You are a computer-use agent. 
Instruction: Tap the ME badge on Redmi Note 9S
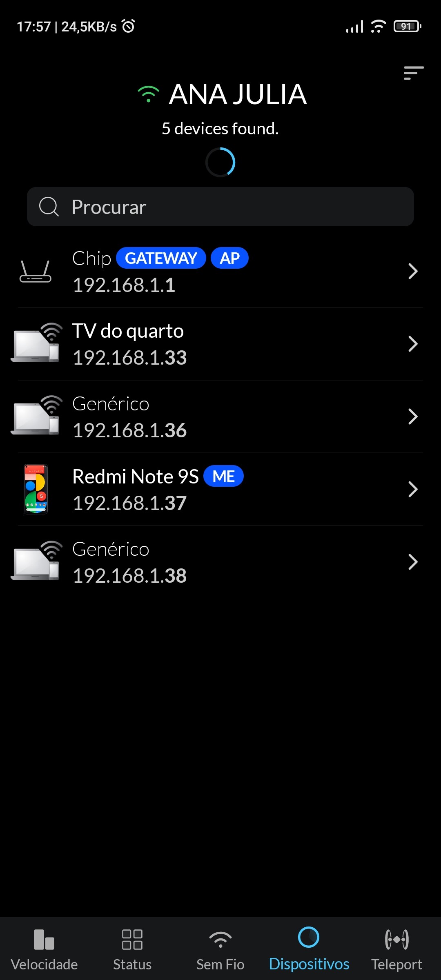coord(223,477)
